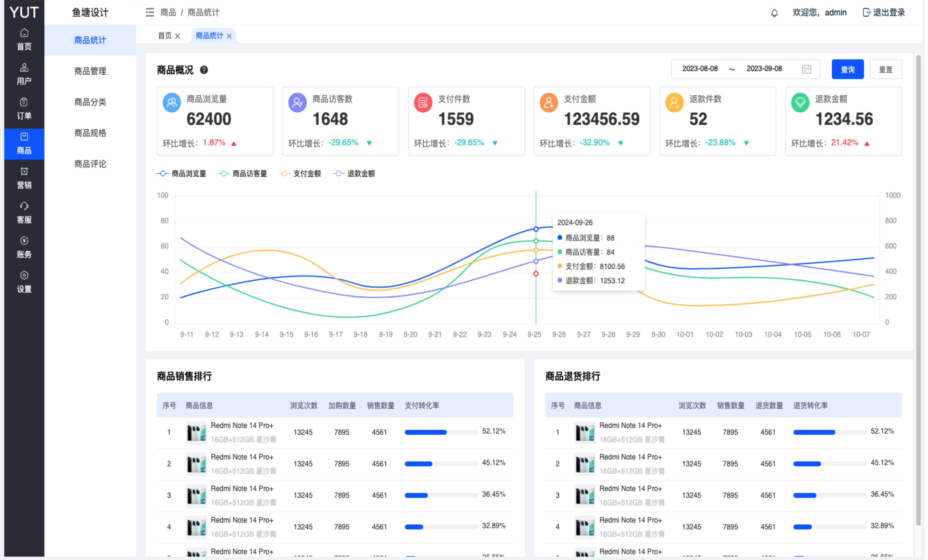Close the 商品统计 tab
Image resolution: width=928 pixels, height=560 pixels.
click(229, 36)
